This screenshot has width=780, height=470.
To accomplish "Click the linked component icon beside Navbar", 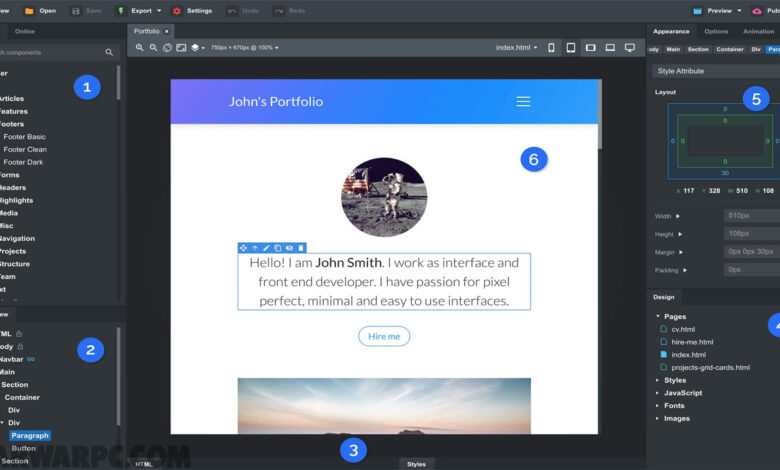I will coord(31,359).
